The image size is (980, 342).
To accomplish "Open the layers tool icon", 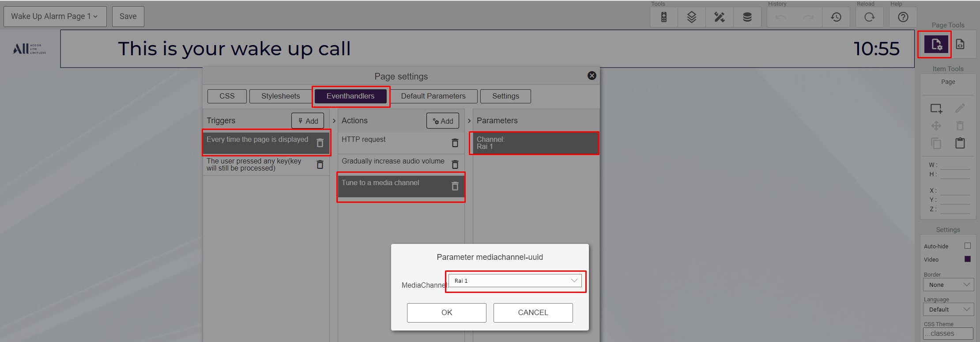I will [x=692, y=17].
